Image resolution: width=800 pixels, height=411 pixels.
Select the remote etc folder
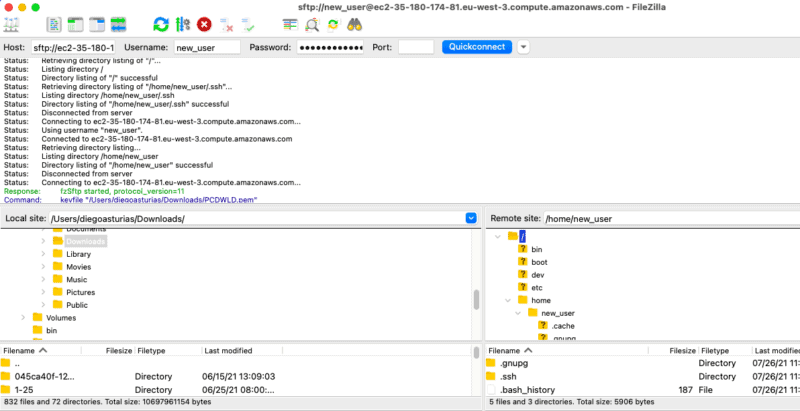point(537,288)
